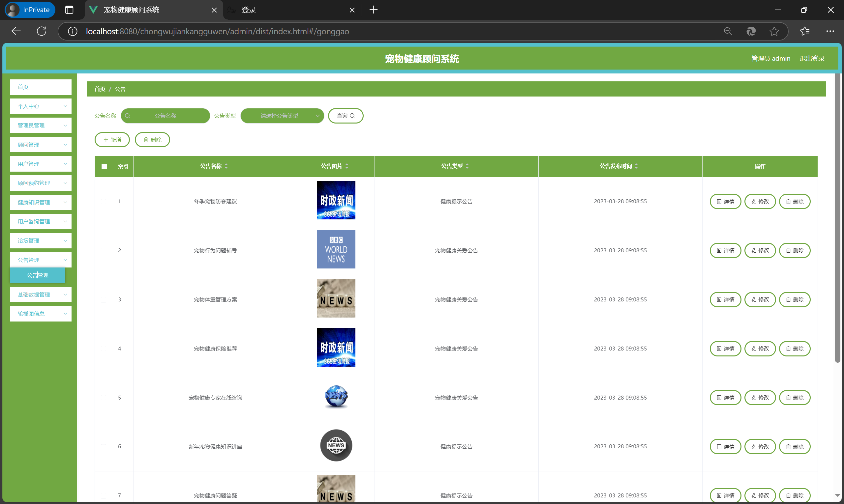Click the browser back arrow
The width and height of the screenshot is (844, 504).
pos(16,31)
